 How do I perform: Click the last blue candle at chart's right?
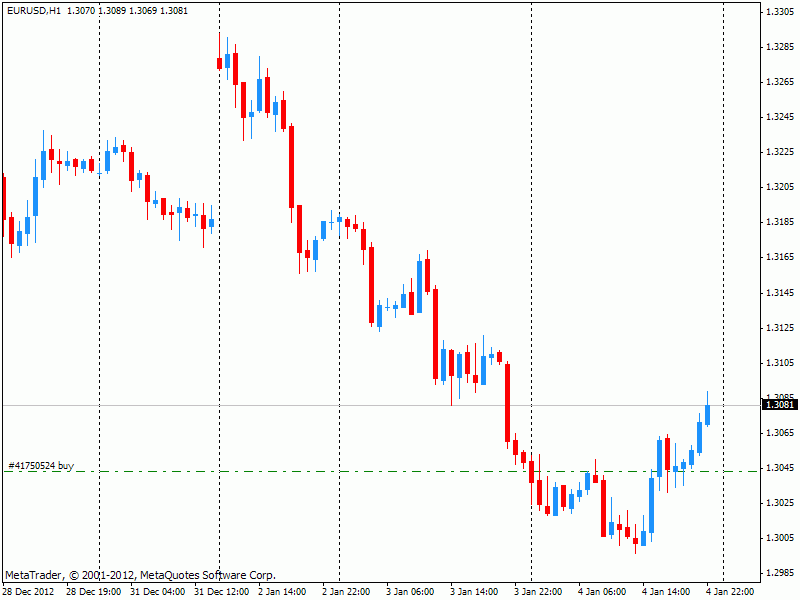[707, 414]
